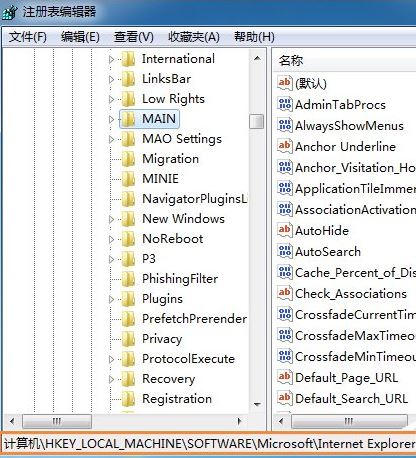
Task: Select the NavigatorPluginsL tree key
Action: 195,199
